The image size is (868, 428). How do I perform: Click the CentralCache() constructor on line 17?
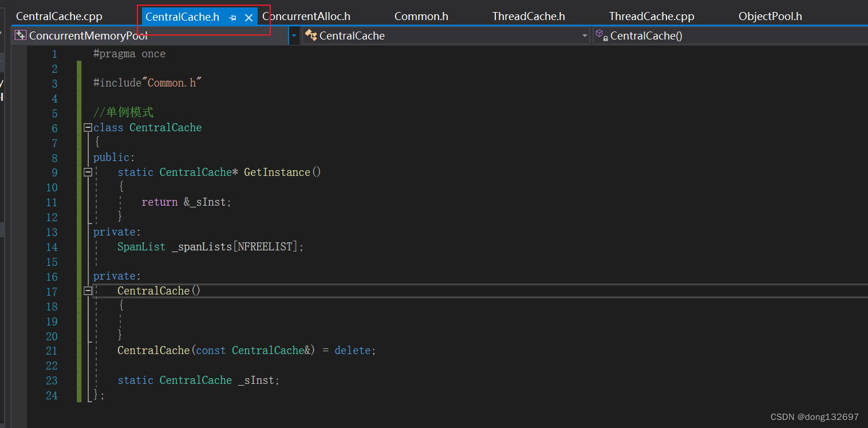159,291
